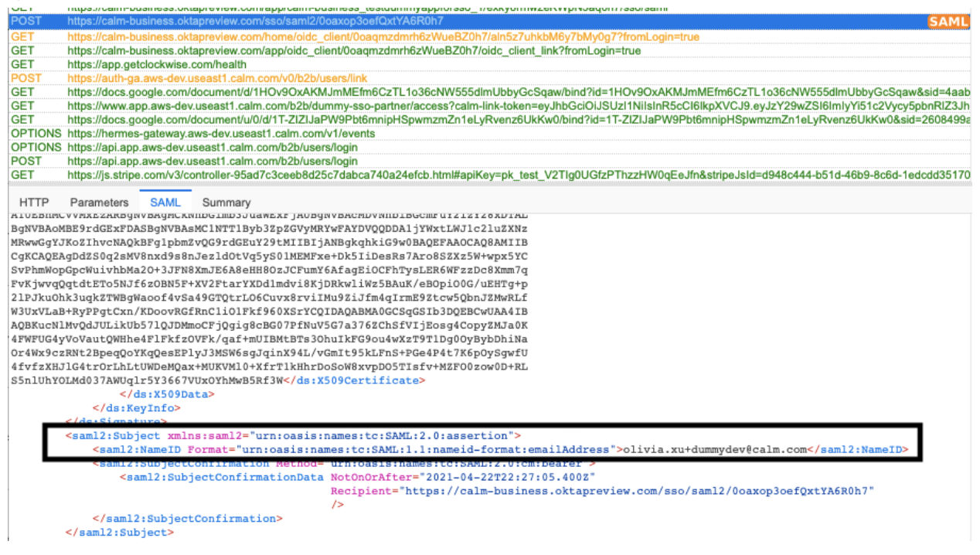The width and height of the screenshot is (980, 555).
Task: Select the POST auth-ga users/link request
Action: [x=217, y=78]
